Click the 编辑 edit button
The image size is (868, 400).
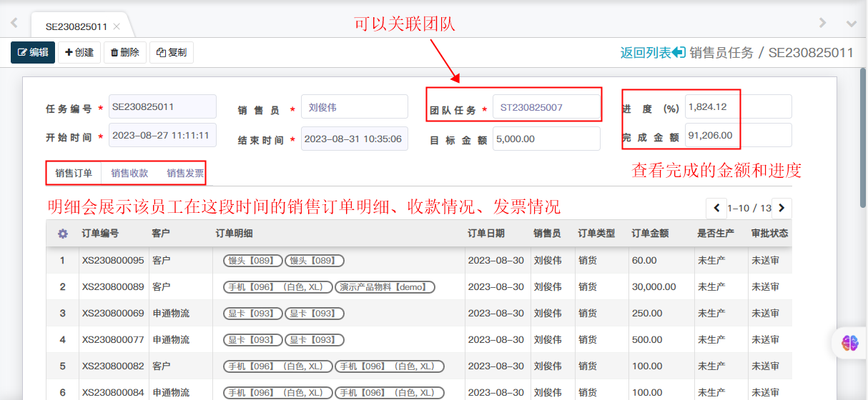tap(33, 52)
